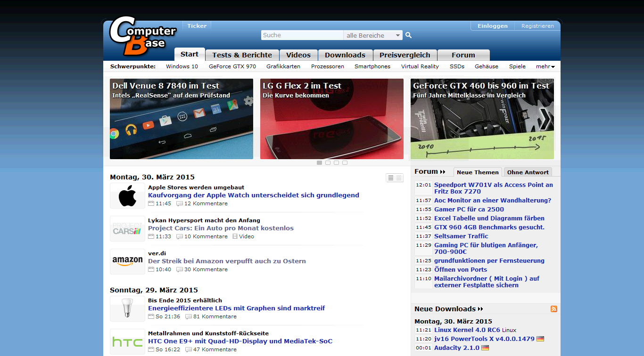Open the Spiele topic link
The width and height of the screenshot is (644, 356).
[517, 66]
